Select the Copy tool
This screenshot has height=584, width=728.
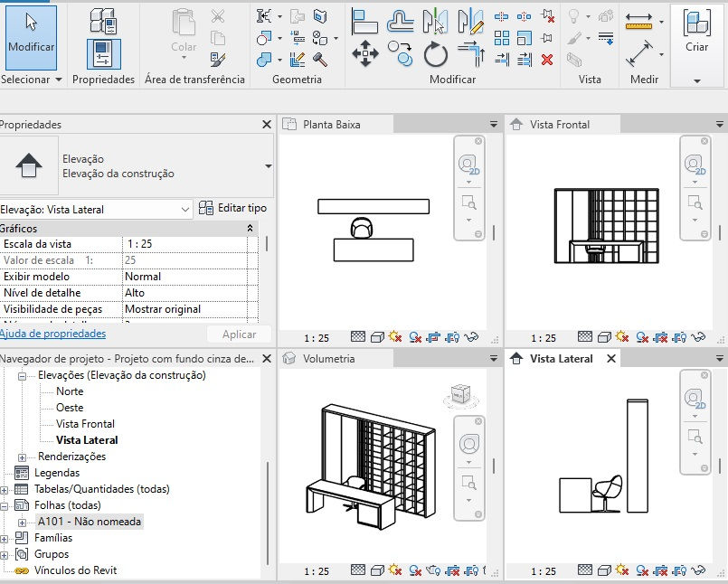tap(401, 54)
